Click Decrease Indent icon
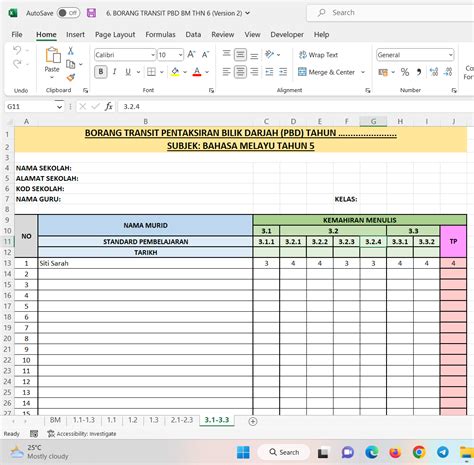This screenshot has width=474, height=465. point(269,72)
